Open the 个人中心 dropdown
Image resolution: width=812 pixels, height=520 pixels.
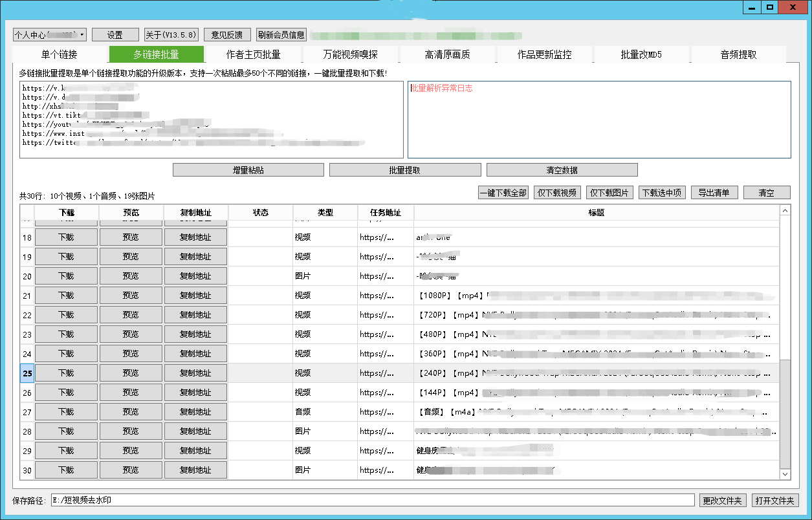(49, 35)
